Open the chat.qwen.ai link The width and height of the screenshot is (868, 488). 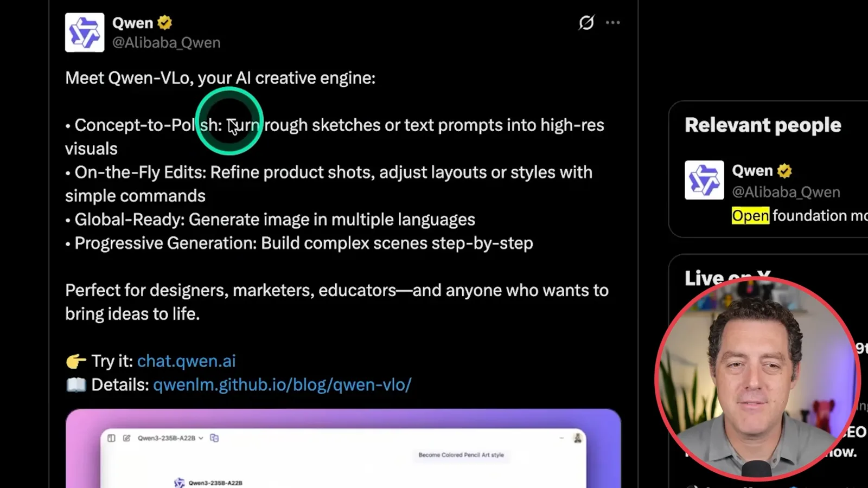(x=187, y=361)
